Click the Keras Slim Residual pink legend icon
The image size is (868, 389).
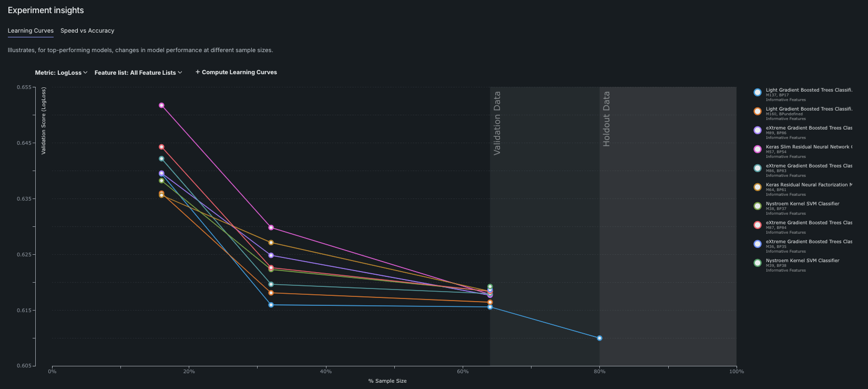tap(757, 149)
